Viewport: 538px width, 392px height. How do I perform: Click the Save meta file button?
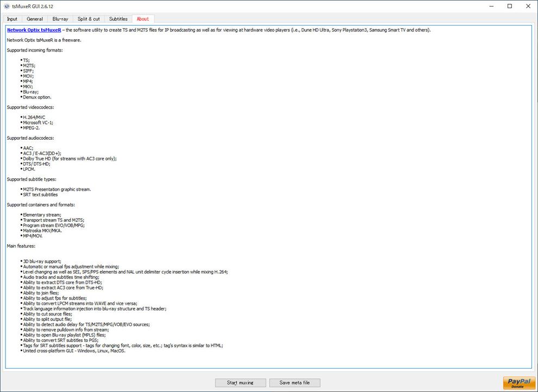[x=295, y=383]
